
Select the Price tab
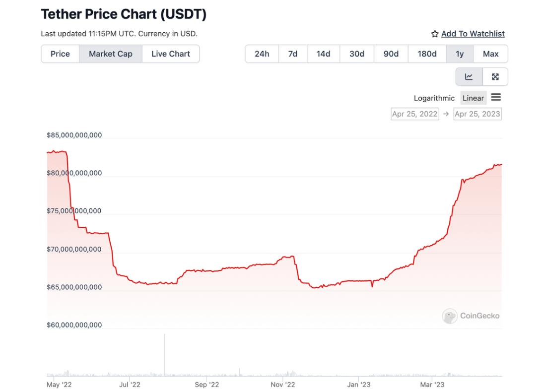pos(60,54)
